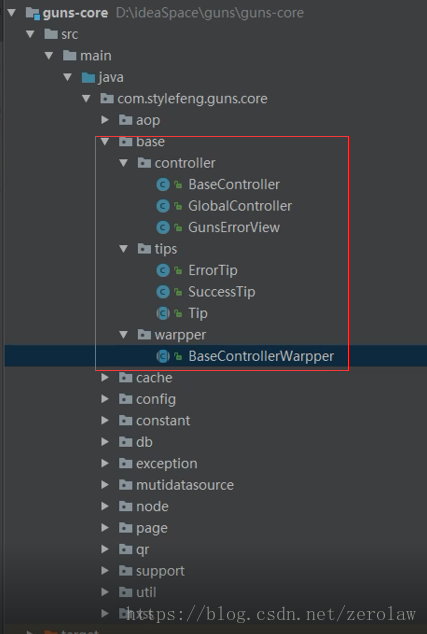Click the page package icon
427x634 pixels.
click(x=125, y=527)
